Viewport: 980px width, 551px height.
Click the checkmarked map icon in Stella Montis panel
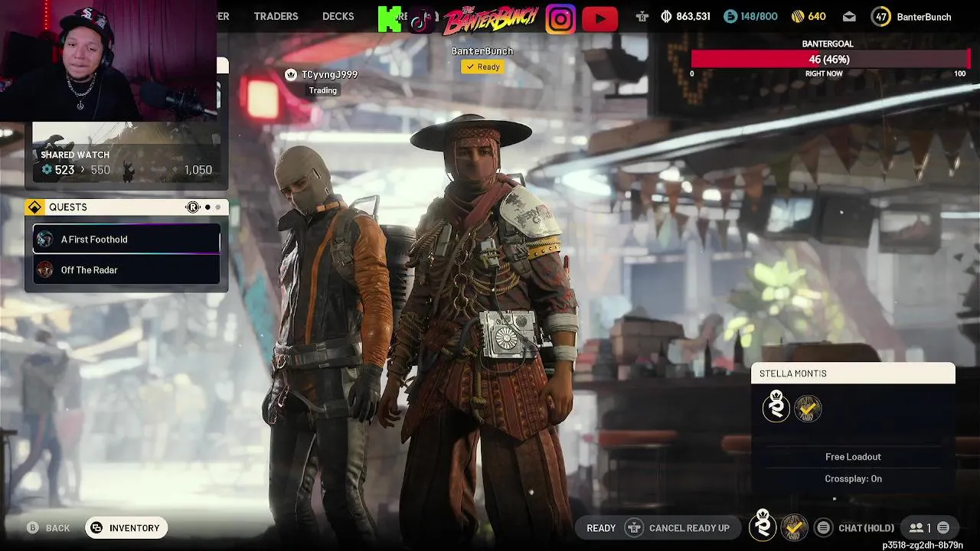coord(808,409)
